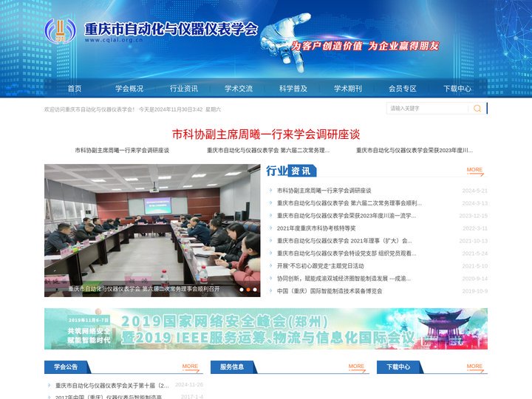Screen dimensions: 532x399
Task: Open the red headline 市科协副主席周曦一行来学会调研座谈
Action: click(266, 134)
